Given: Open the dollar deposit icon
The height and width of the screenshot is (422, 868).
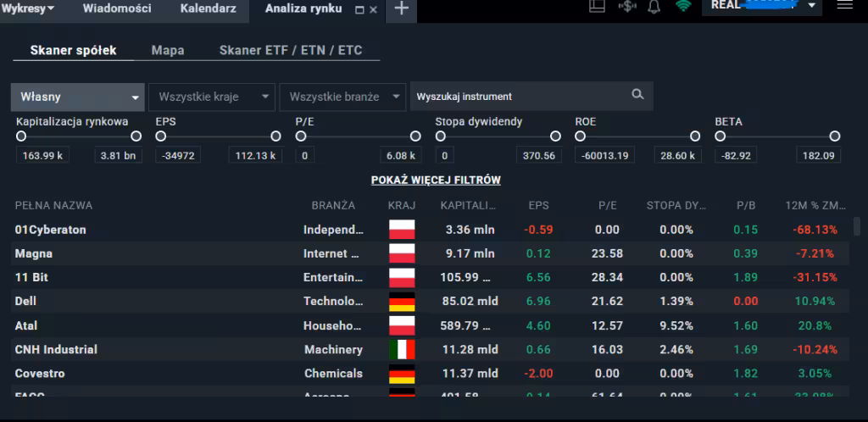Looking at the screenshot, I should 626,7.
